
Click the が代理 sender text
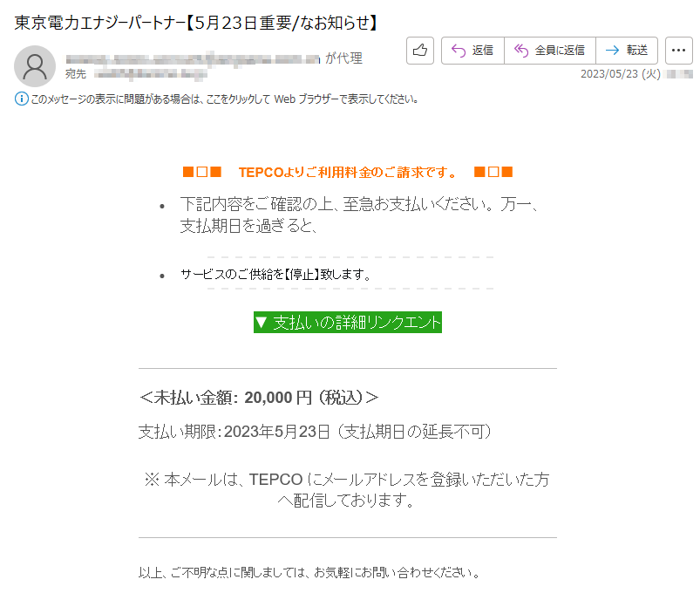343,58
